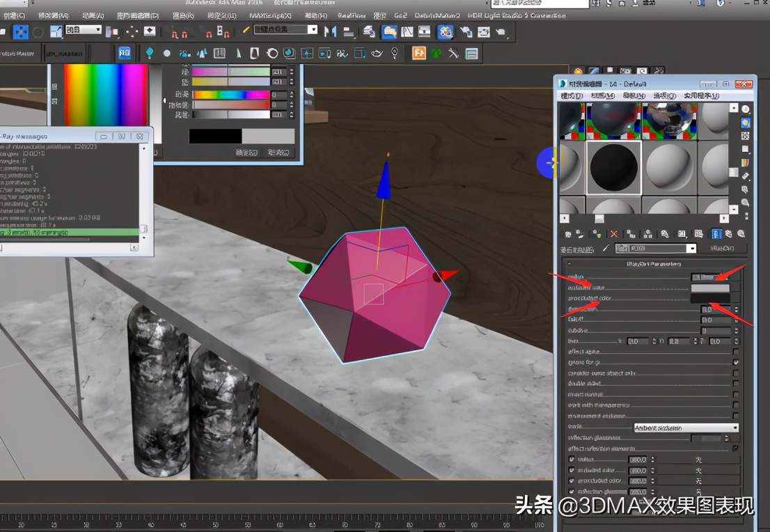Viewport: 770px width, 532px height.
Task: Click the black occluded color swatch
Action: (x=710, y=299)
